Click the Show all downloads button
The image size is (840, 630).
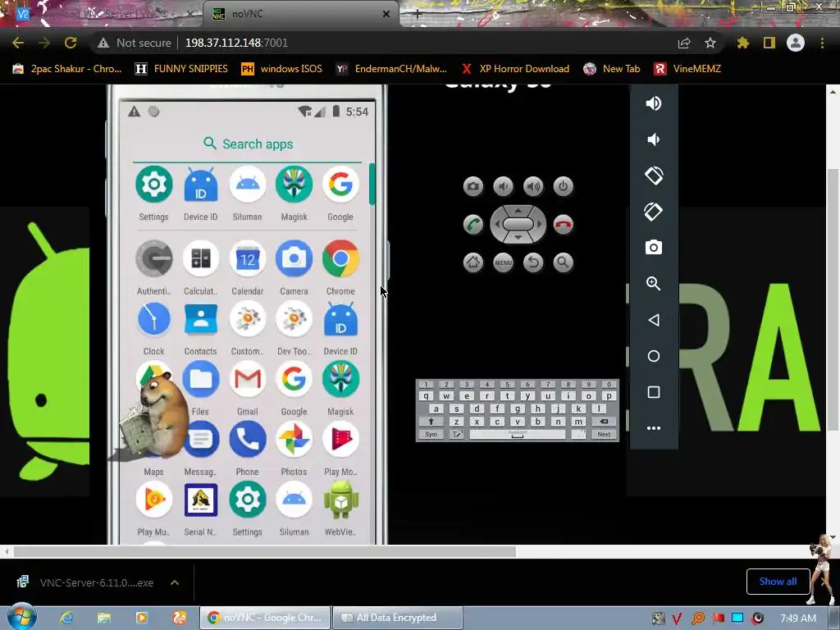(778, 582)
